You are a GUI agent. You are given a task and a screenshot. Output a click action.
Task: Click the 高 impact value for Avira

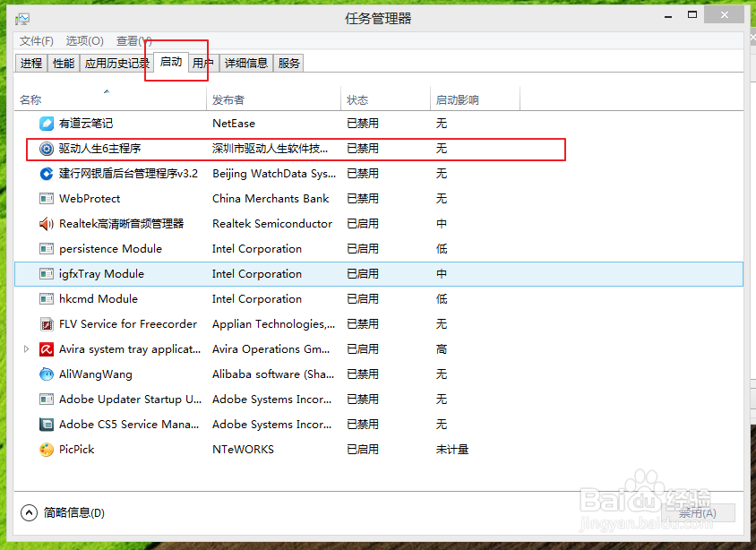pos(442,349)
